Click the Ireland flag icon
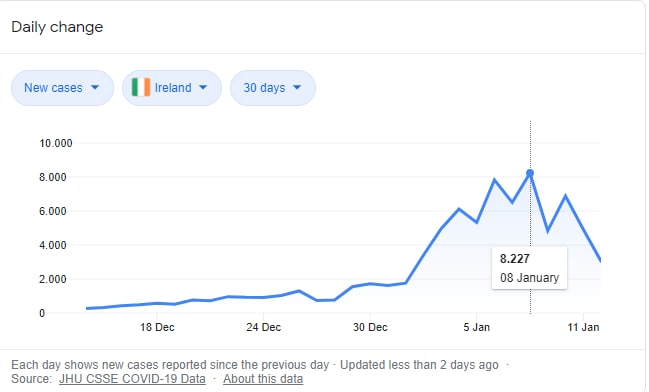This screenshot has width=649, height=392. [141, 87]
